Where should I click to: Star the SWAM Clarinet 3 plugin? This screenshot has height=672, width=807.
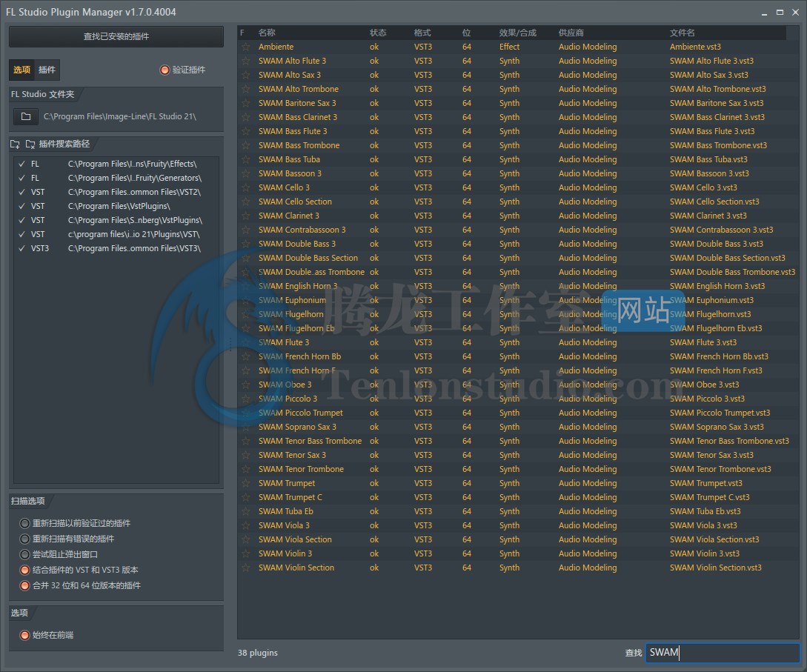click(x=245, y=216)
